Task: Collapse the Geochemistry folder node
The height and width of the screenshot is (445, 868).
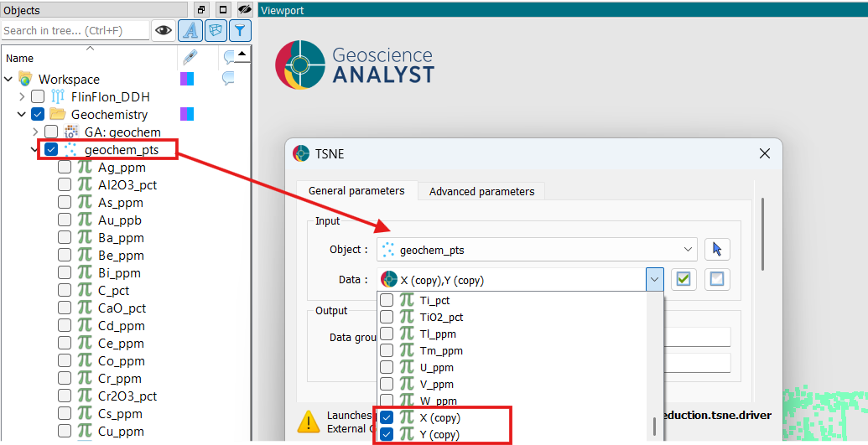Action: (x=22, y=115)
